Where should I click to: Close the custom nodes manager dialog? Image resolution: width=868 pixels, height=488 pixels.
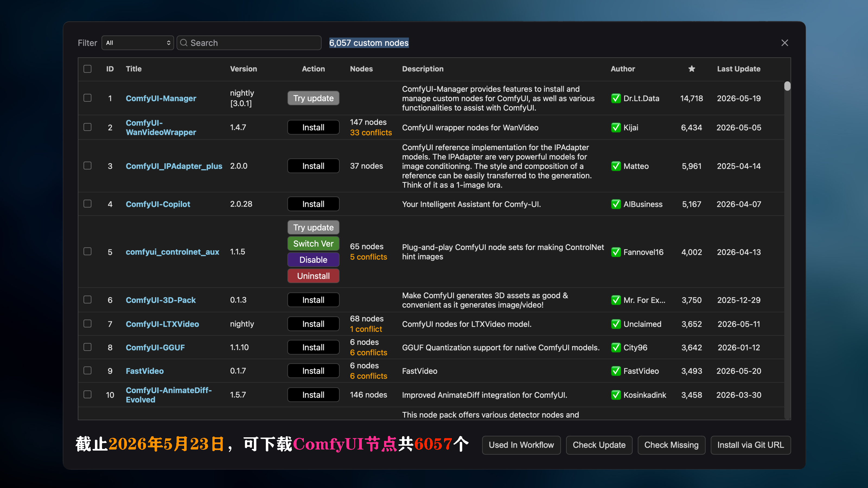[x=784, y=43]
